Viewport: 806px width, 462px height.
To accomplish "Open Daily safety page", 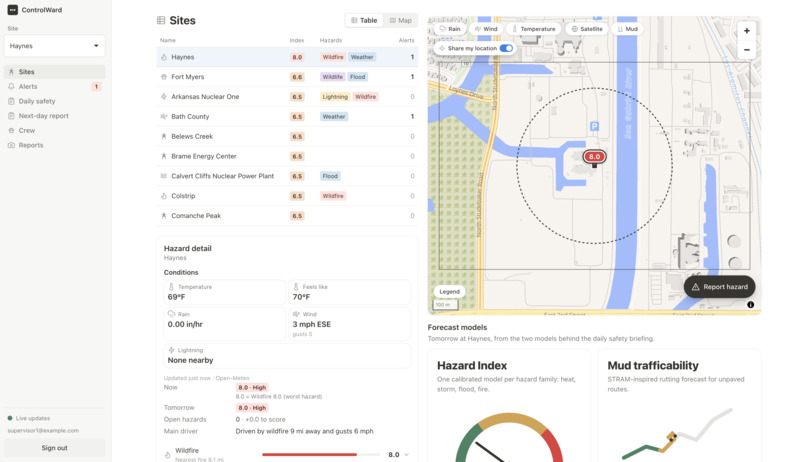I will 54,101.
